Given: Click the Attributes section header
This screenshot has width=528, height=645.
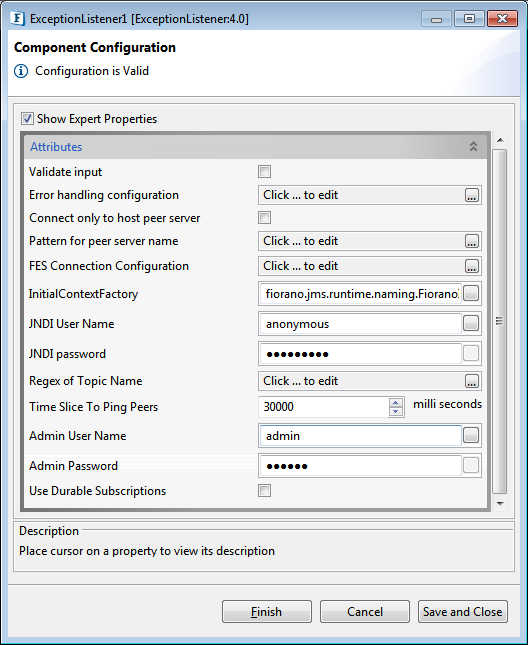Looking at the screenshot, I should click(x=255, y=147).
